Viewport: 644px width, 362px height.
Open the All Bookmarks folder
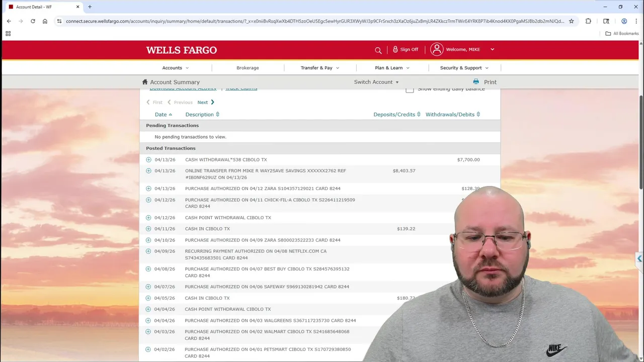622,34
